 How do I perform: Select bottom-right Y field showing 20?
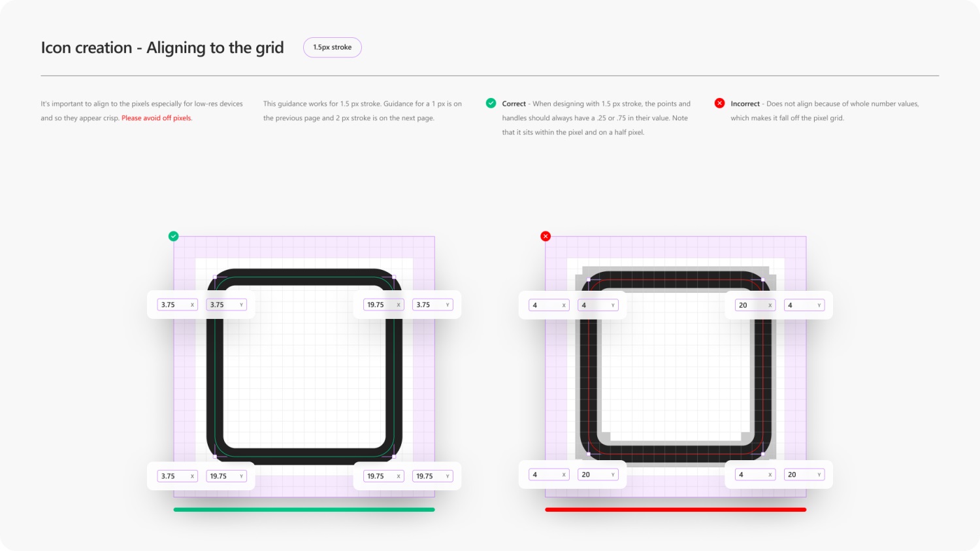click(x=804, y=475)
